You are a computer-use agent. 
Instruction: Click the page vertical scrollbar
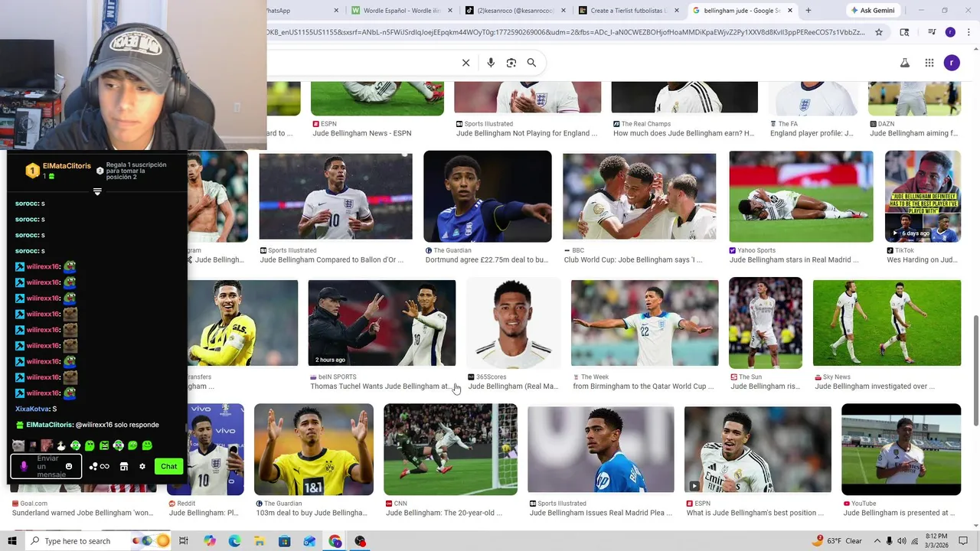click(x=975, y=371)
